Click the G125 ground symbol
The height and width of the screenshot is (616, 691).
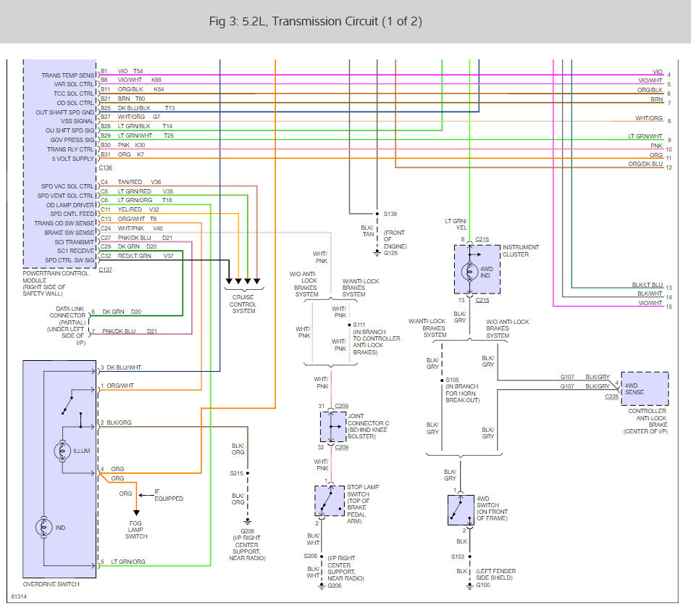tap(377, 253)
